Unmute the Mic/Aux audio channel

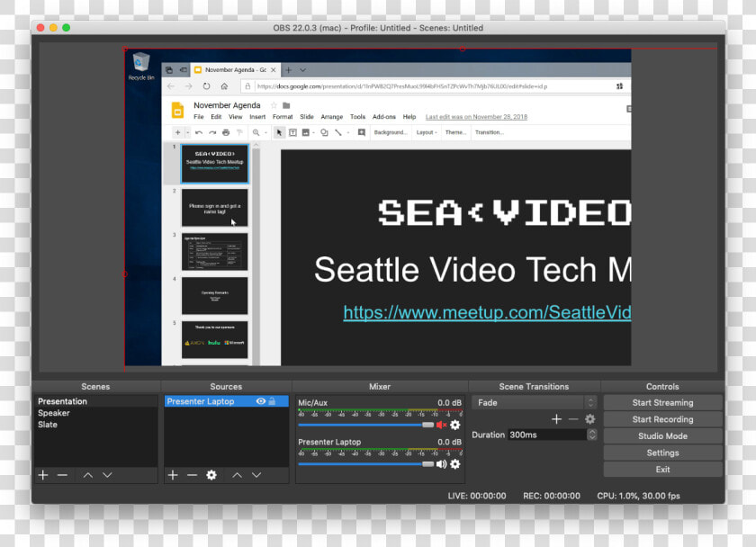tap(441, 425)
